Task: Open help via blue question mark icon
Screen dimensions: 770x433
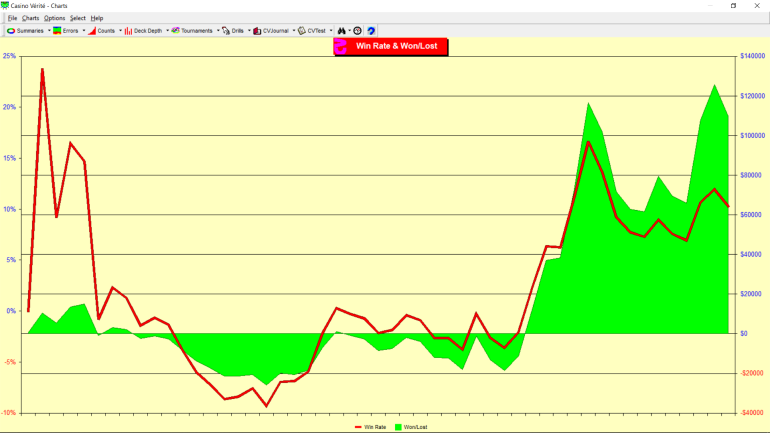Action: tap(371, 31)
